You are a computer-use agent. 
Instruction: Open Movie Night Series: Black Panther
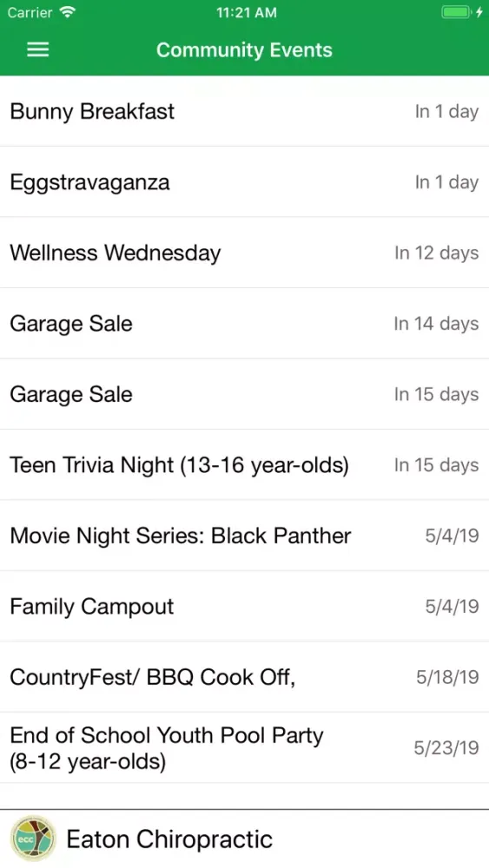tap(244, 536)
